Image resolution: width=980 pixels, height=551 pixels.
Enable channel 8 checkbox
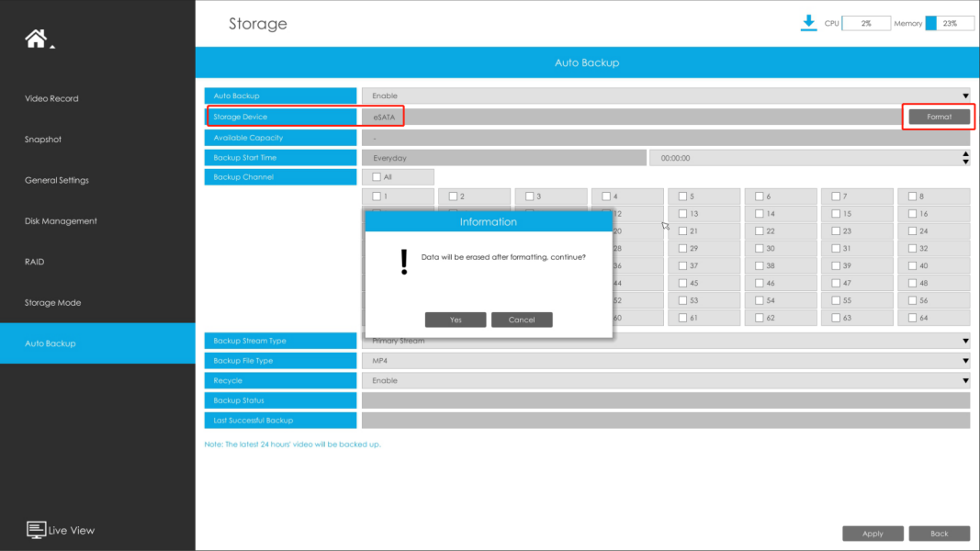coord(913,197)
